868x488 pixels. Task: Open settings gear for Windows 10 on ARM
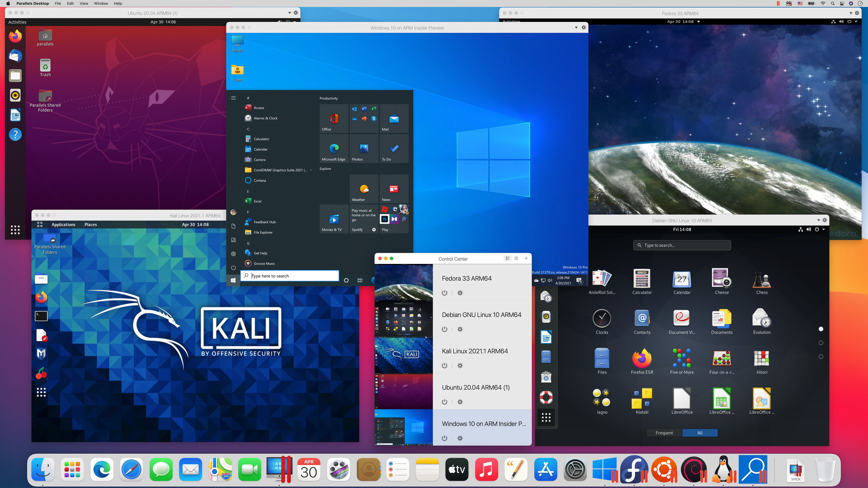pos(460,438)
